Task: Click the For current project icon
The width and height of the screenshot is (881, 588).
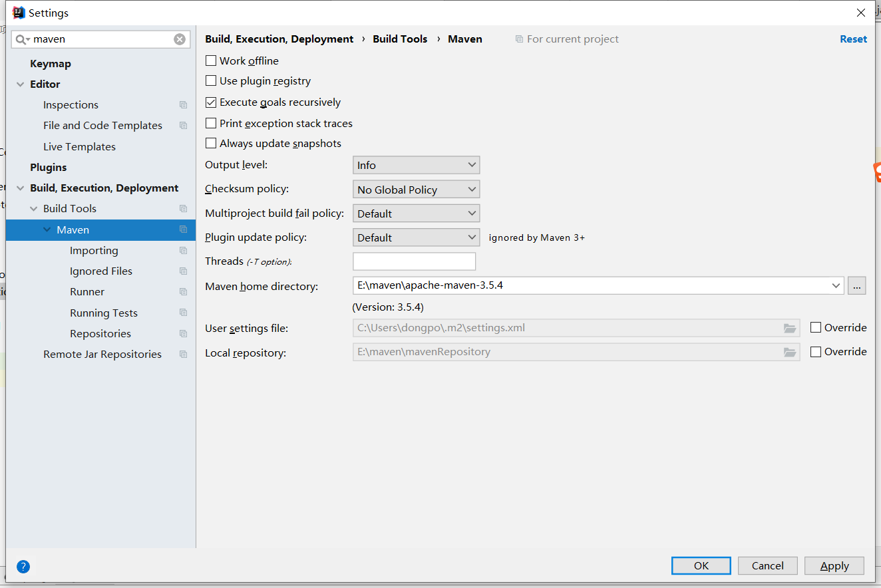Action: 519,39
